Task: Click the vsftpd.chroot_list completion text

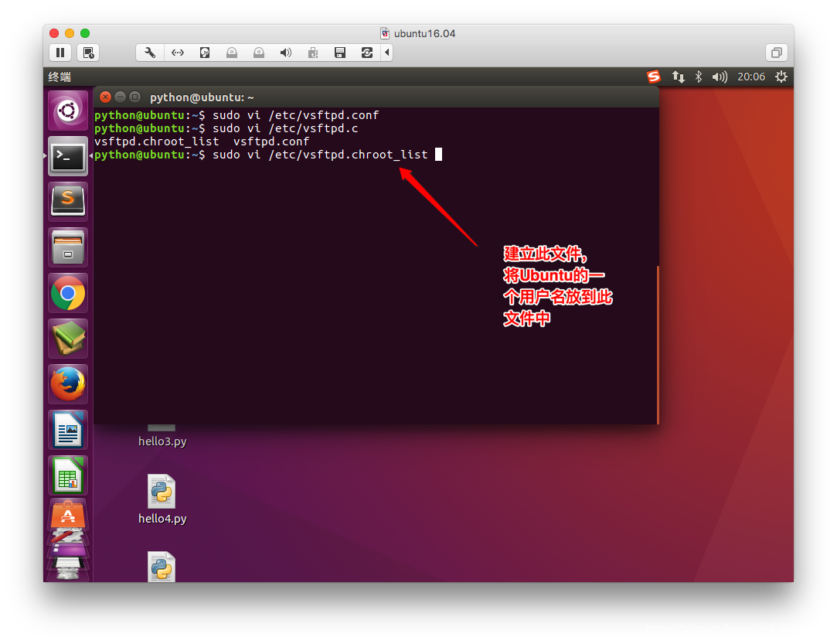Action: 156,141
